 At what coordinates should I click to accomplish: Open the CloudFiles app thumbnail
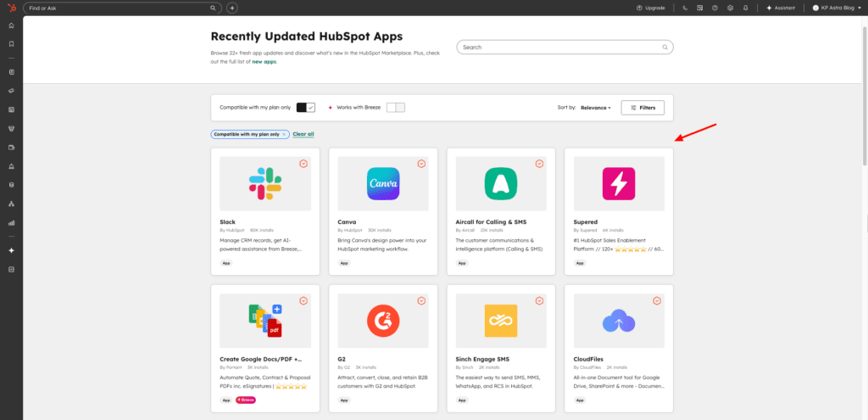(x=619, y=321)
